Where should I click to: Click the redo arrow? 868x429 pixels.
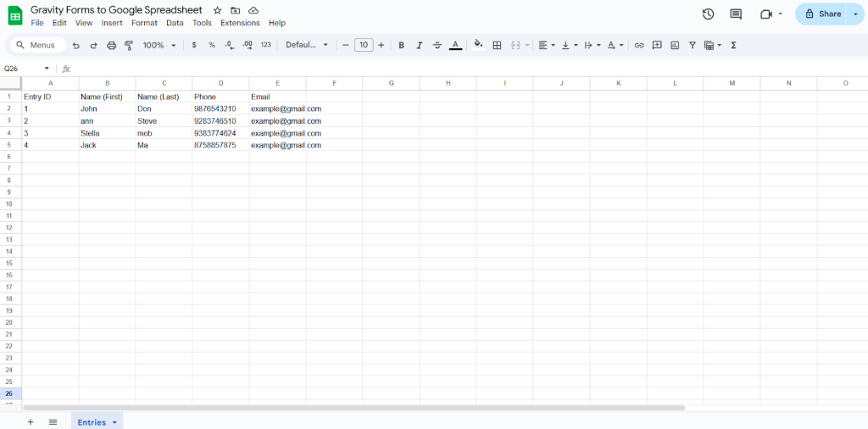93,46
